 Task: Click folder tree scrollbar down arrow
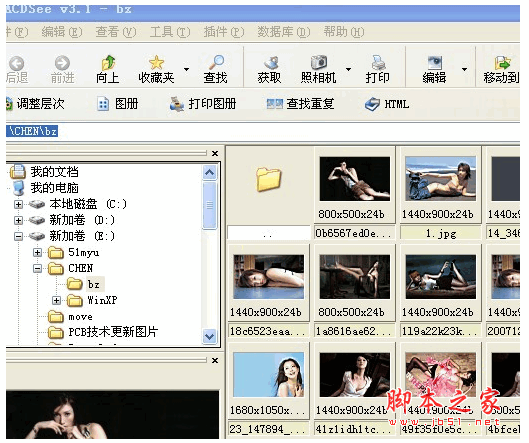pyautogui.click(x=210, y=336)
